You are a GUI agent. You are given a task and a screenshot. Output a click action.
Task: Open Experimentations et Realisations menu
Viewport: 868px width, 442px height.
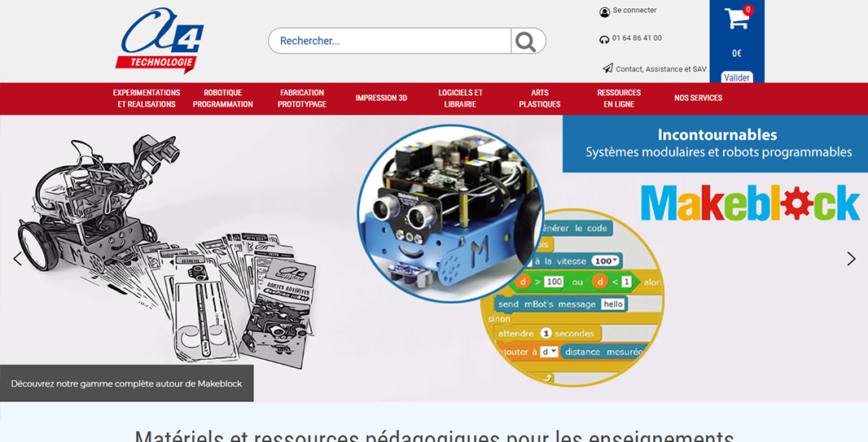pos(147,98)
